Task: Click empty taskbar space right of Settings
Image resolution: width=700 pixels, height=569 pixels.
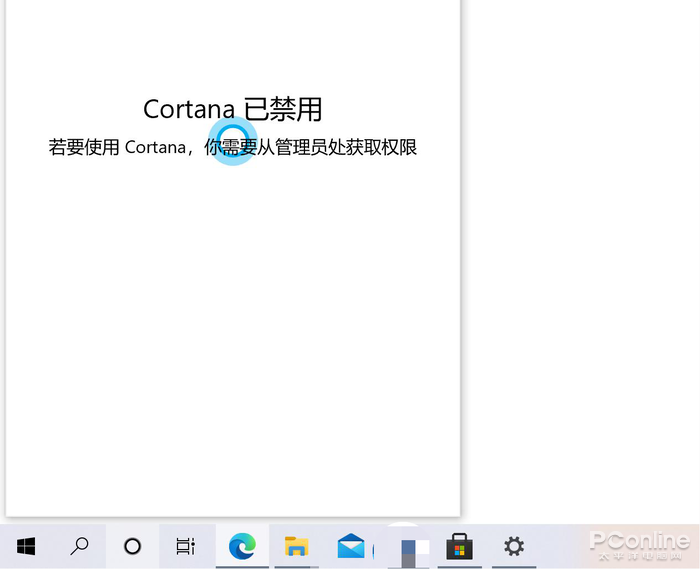Action: (560, 546)
